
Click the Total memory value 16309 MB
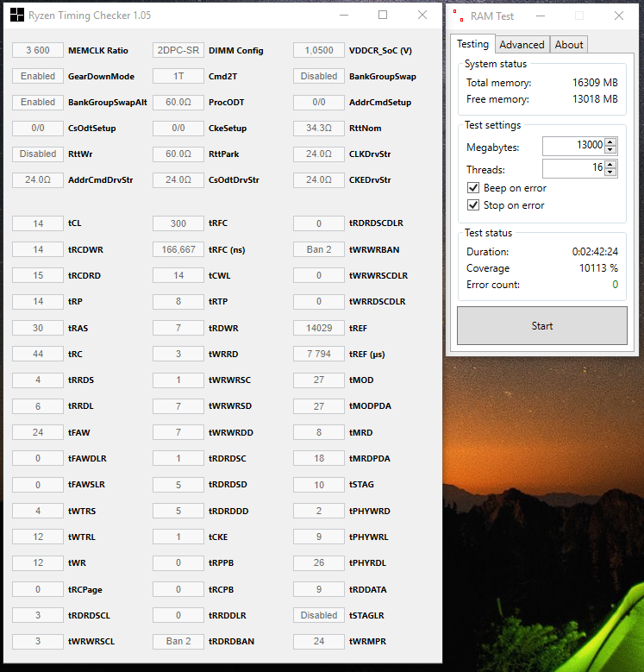(x=595, y=83)
